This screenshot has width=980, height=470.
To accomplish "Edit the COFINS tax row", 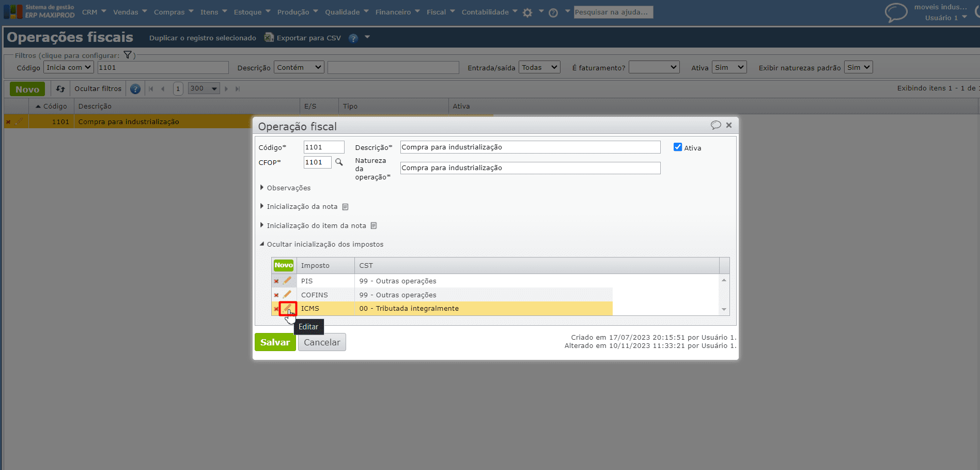I will [x=287, y=295].
